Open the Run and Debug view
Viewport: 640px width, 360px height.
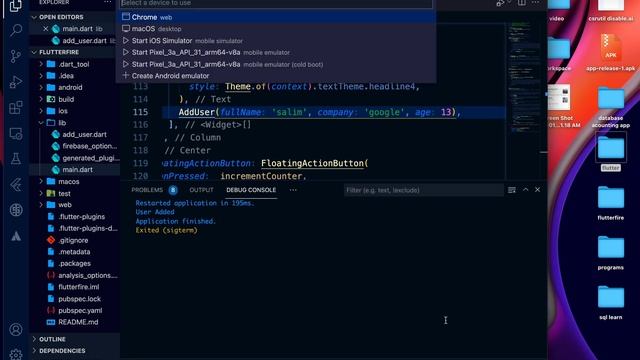16,82
